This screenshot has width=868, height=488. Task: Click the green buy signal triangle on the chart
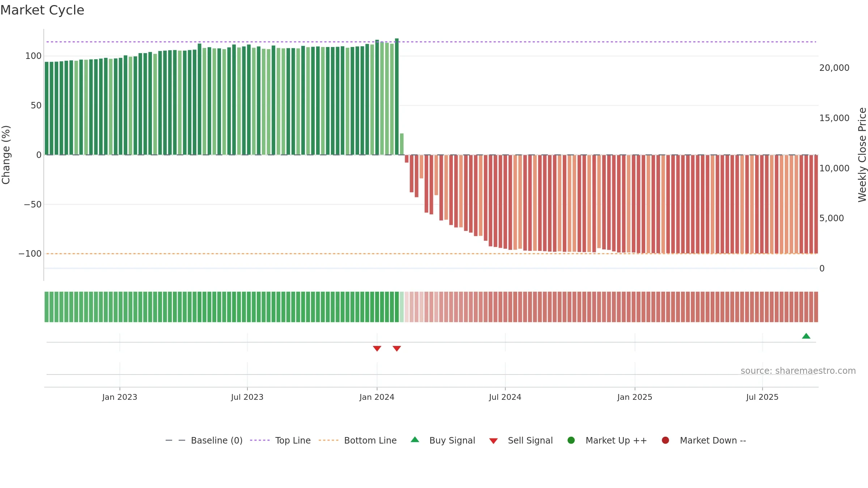coord(806,336)
